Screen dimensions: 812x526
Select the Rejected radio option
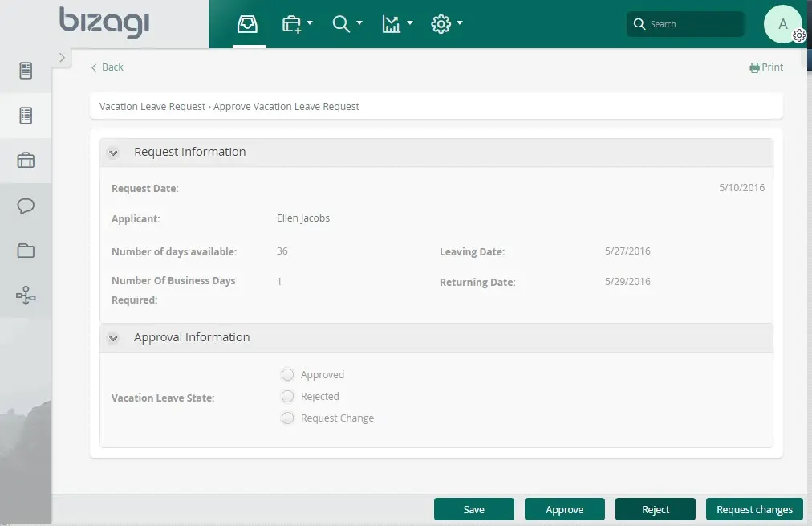(287, 397)
